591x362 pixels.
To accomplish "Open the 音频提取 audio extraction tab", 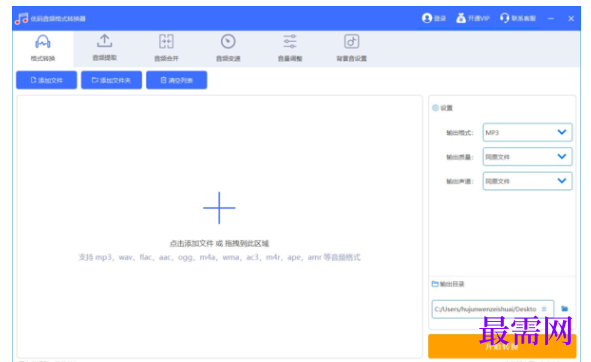I will [x=104, y=48].
